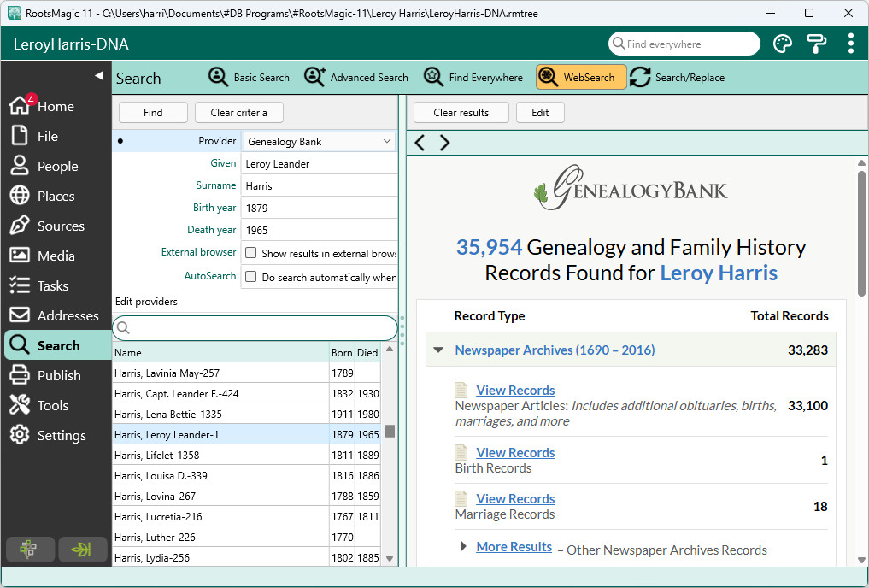The image size is (869, 588).
Task: Enable Show results in external browser
Action: (251, 253)
